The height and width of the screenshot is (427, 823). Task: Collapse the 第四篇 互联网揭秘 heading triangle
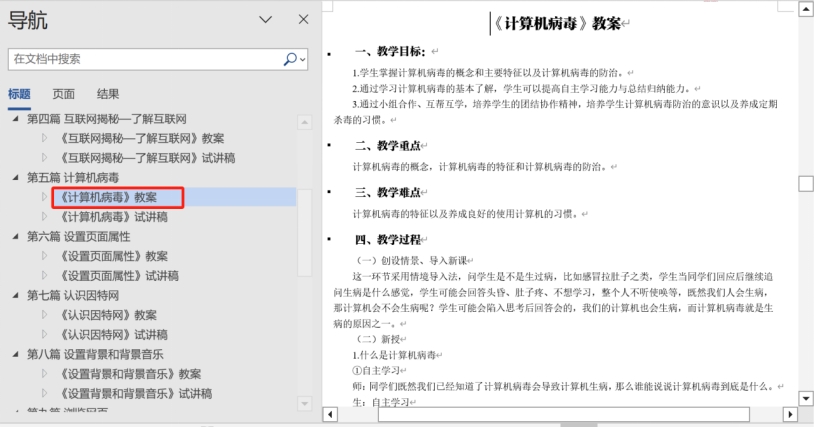[x=16, y=119]
